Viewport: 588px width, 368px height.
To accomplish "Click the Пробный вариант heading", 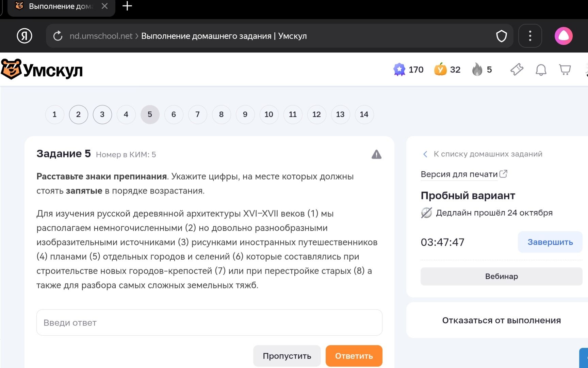I will tap(468, 196).
